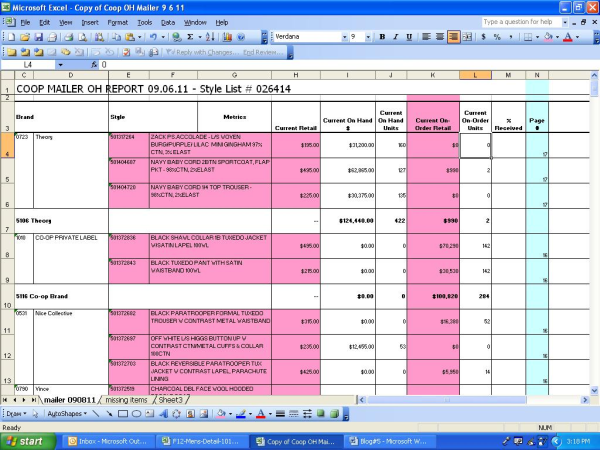Toggle italic formatting in the toolbar
600x450 pixels.
click(x=395, y=37)
